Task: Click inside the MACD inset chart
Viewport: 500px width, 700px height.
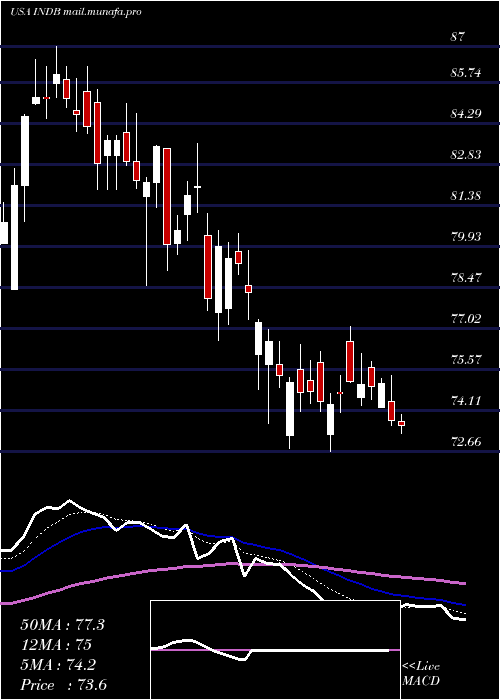Action: (x=275, y=650)
